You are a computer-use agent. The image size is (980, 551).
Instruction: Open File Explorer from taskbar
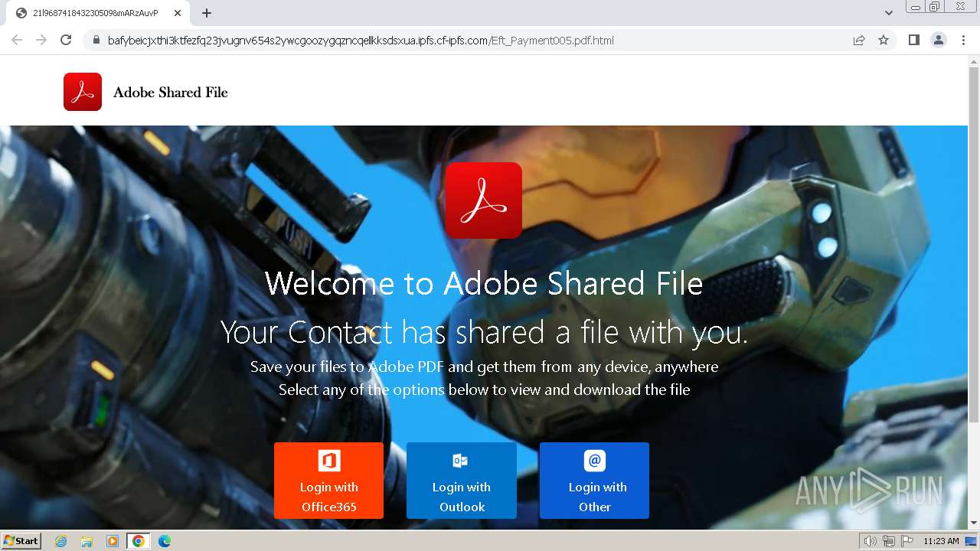click(87, 541)
